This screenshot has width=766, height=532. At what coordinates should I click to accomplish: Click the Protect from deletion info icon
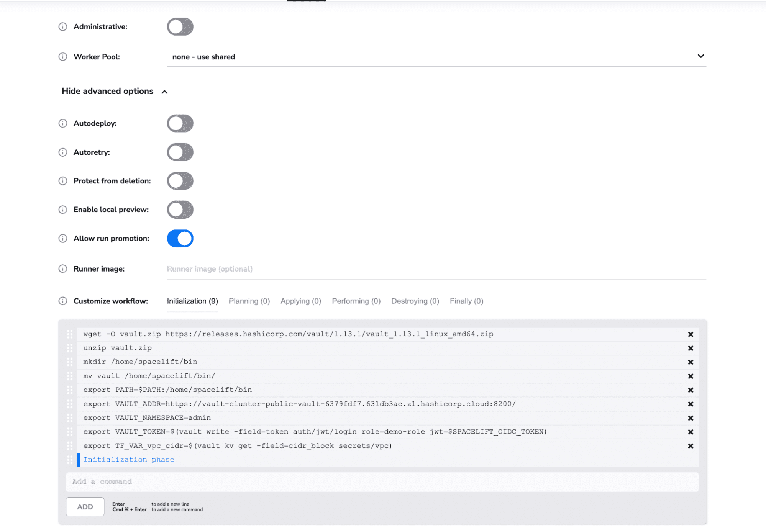tap(64, 181)
